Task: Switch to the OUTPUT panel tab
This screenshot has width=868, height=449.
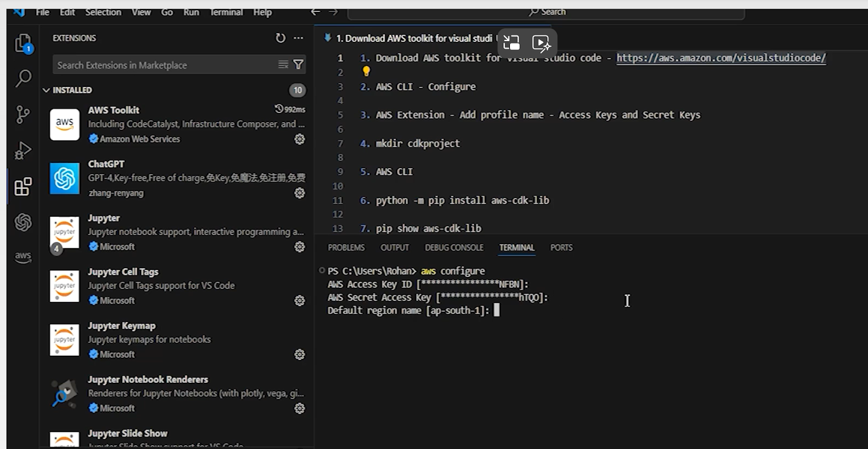Action: 394,248
